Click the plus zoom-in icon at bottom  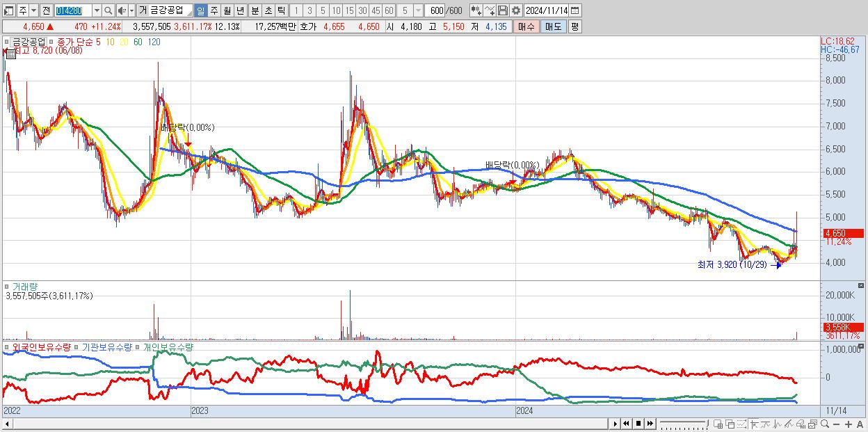pyautogui.click(x=849, y=424)
